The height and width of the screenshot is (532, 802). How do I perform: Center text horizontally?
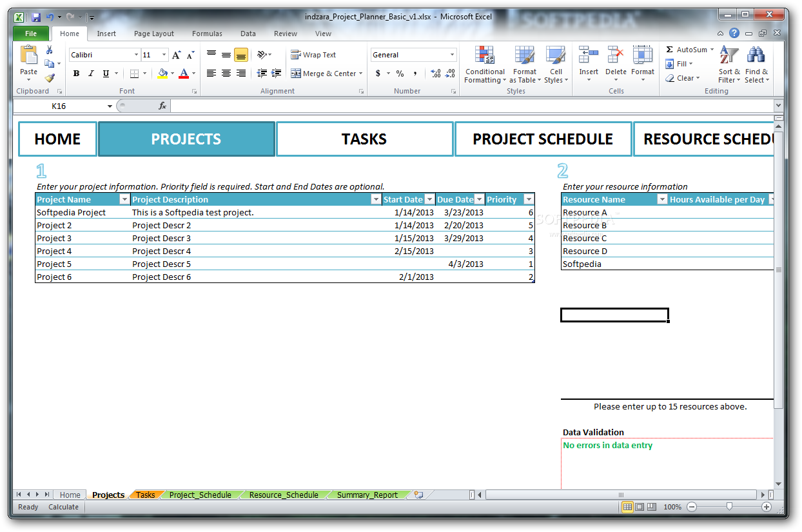pyautogui.click(x=226, y=74)
